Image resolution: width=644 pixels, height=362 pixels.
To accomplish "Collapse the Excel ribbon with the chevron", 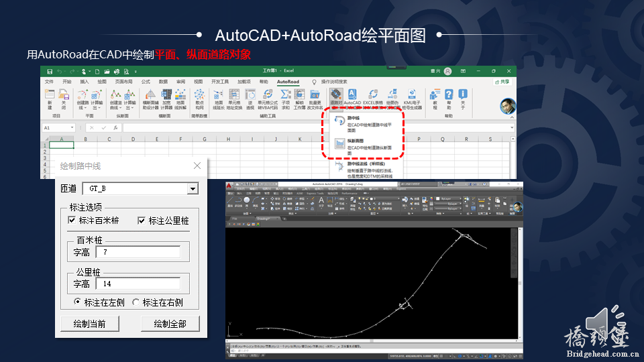I will [x=512, y=117].
